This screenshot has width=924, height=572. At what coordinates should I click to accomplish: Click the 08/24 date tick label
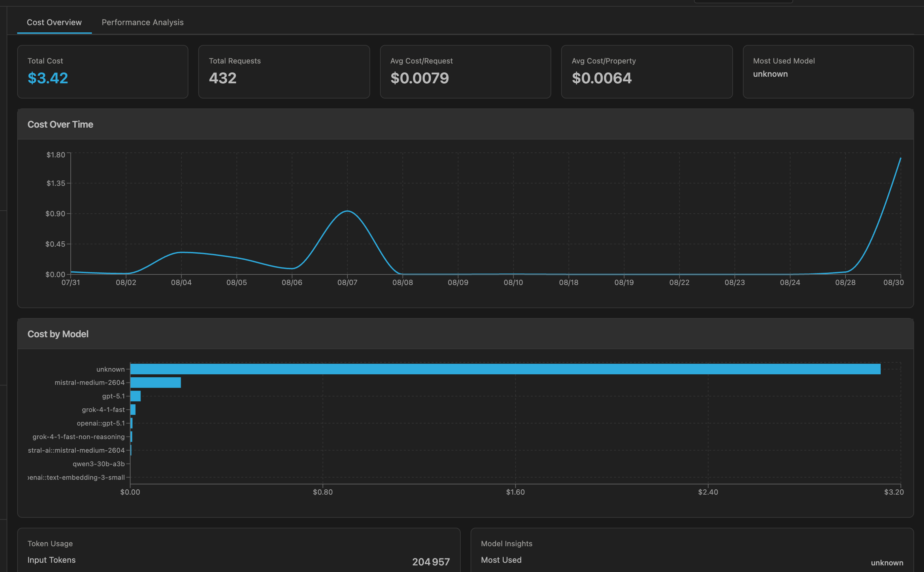click(790, 283)
